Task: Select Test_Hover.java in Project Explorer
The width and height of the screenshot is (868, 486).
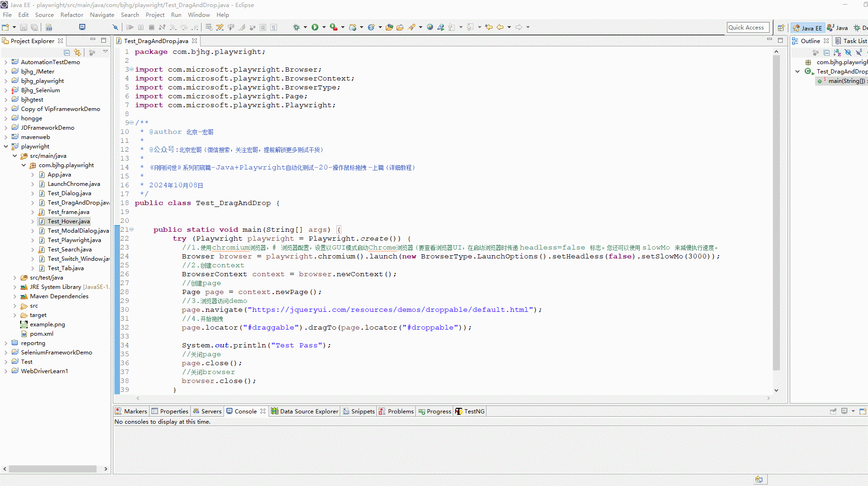Action: click(68, 221)
